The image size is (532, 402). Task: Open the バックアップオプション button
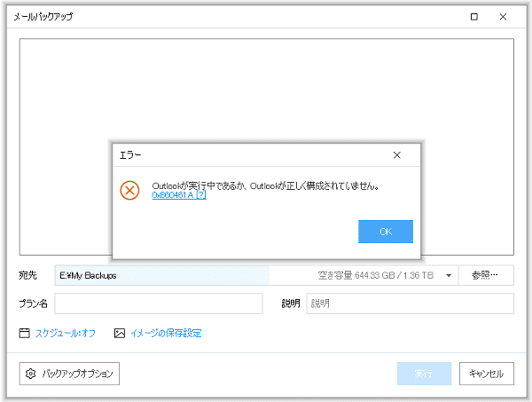(69, 374)
